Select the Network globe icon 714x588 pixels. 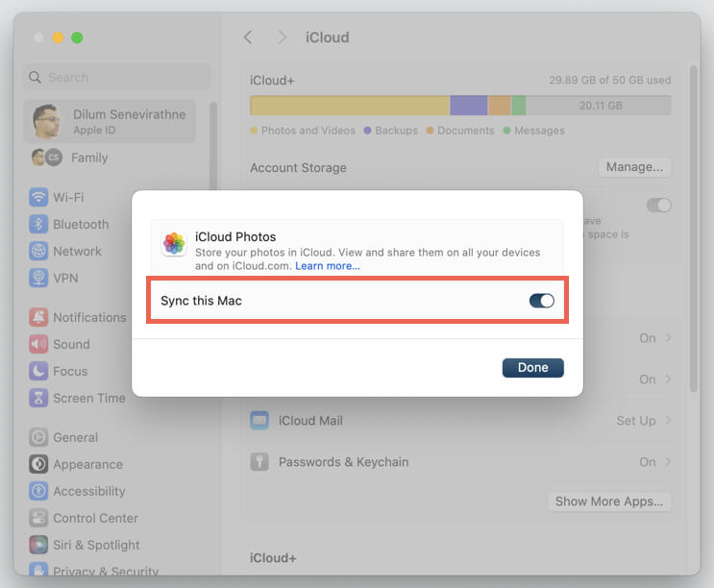coord(38,251)
